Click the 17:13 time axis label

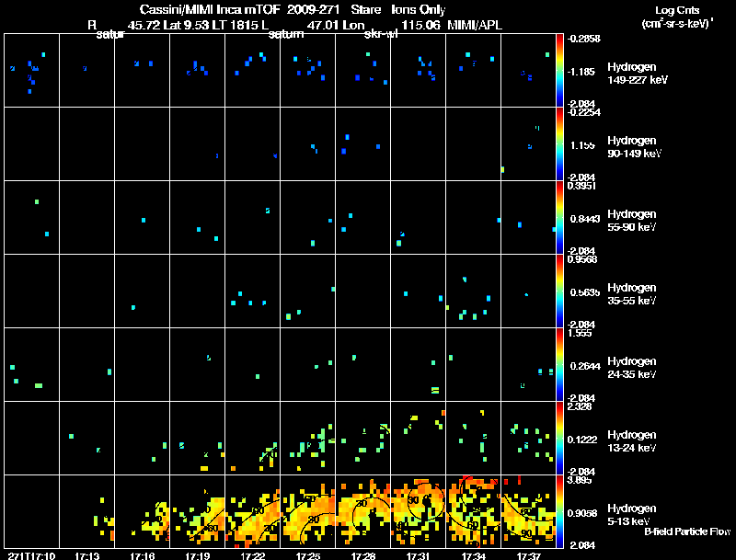pos(87,556)
